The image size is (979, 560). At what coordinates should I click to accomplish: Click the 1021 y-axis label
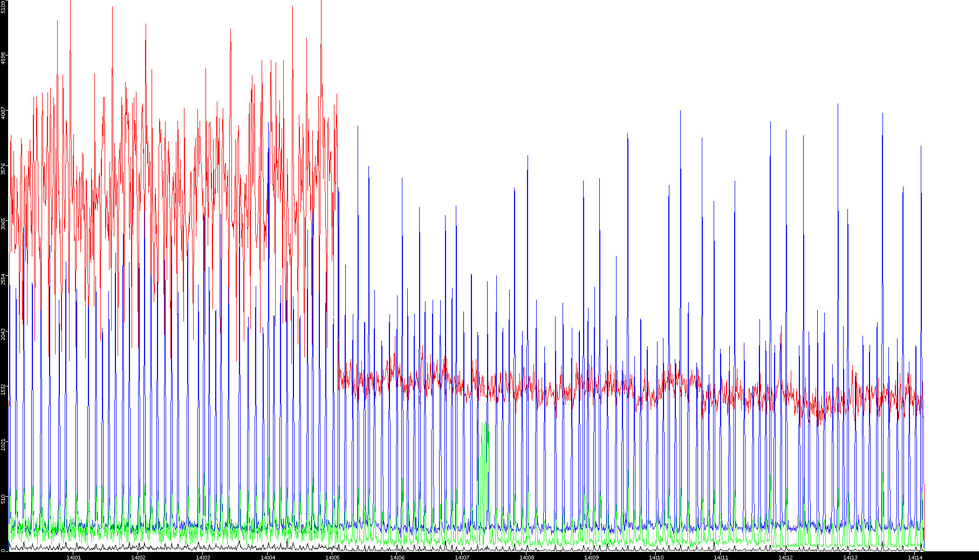click(x=4, y=444)
